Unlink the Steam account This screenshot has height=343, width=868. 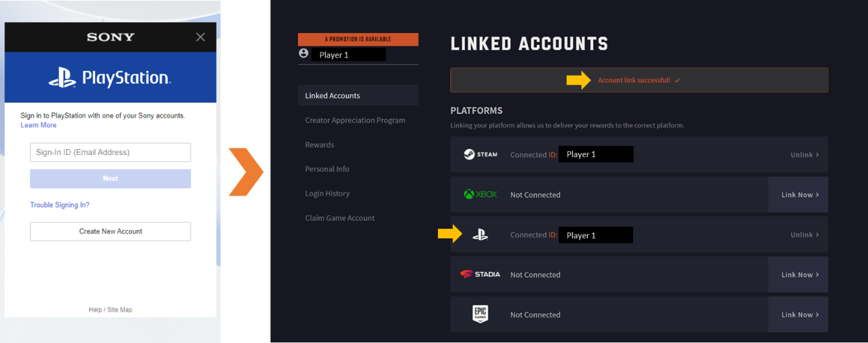point(804,155)
